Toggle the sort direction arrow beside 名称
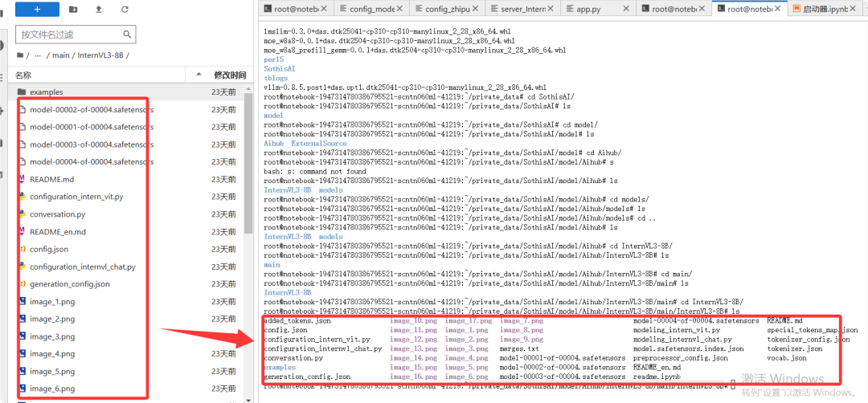 199,75
